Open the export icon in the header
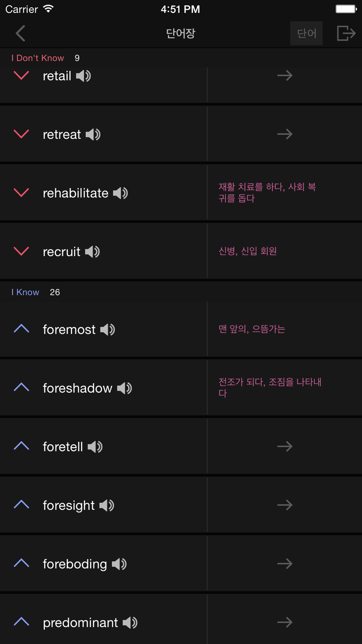This screenshot has height=644, width=362. click(346, 33)
